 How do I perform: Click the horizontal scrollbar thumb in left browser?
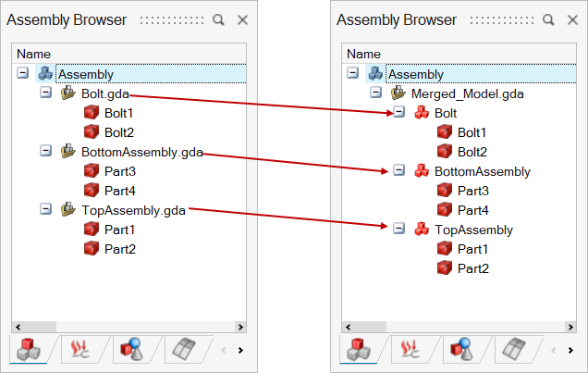[40, 327]
